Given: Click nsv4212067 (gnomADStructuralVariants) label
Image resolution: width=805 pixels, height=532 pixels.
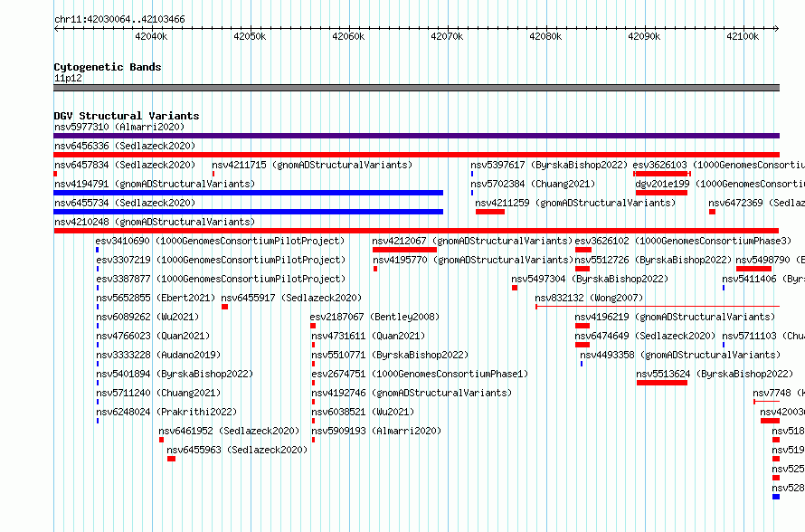Looking at the screenshot, I should coord(472,241).
